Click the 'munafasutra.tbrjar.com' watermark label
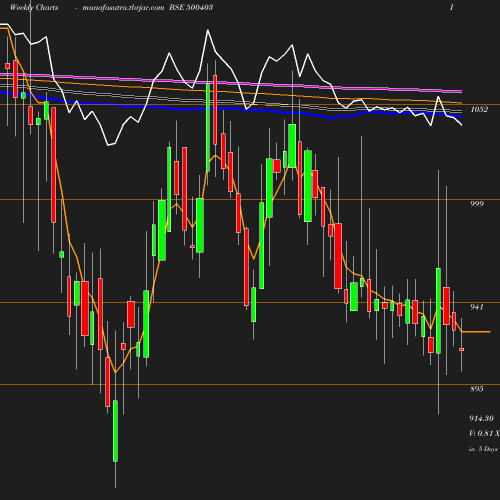This screenshot has height=500, width=500. click(123, 8)
